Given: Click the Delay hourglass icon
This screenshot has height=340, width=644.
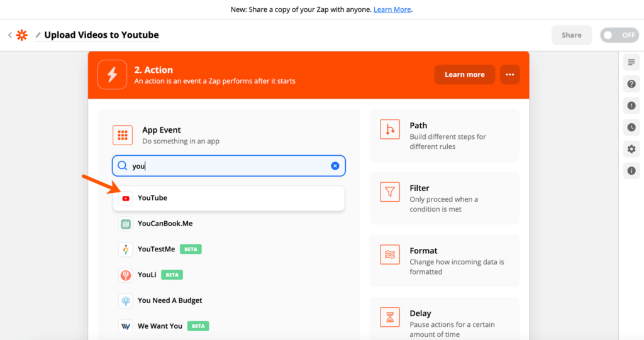Looking at the screenshot, I should pyautogui.click(x=390, y=317).
